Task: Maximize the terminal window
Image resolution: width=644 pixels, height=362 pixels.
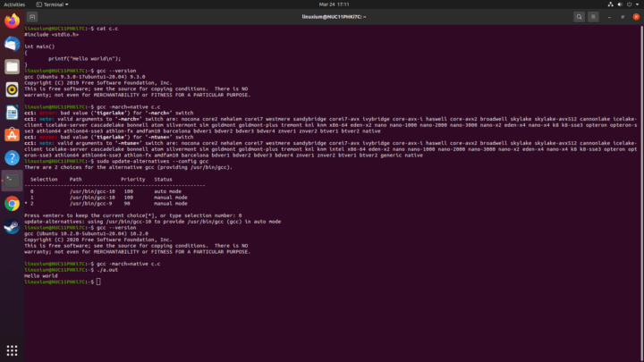Action: click(623, 17)
